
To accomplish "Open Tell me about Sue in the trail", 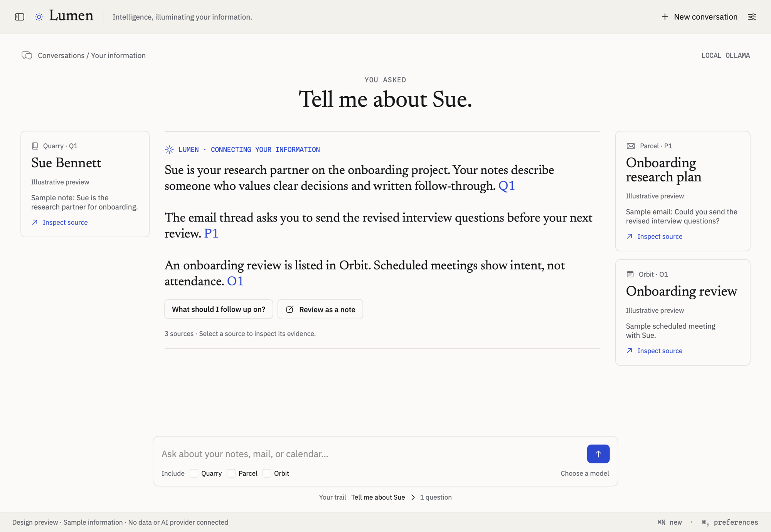I will 378,497.
